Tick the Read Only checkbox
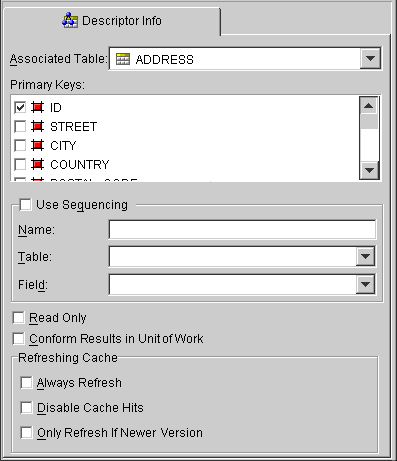The height and width of the screenshot is (461, 397). pyautogui.click(x=18, y=318)
